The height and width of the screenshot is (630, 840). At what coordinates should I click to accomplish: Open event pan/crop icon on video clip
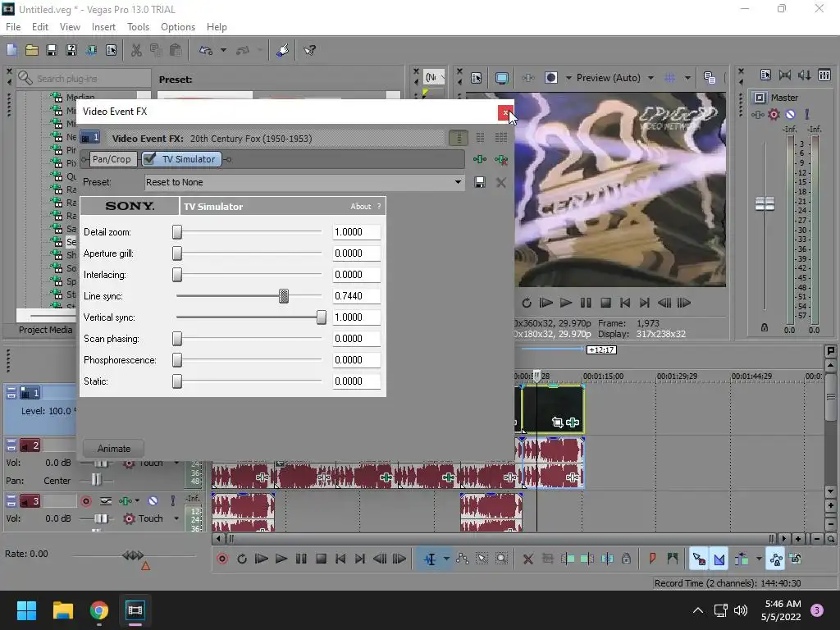click(558, 422)
